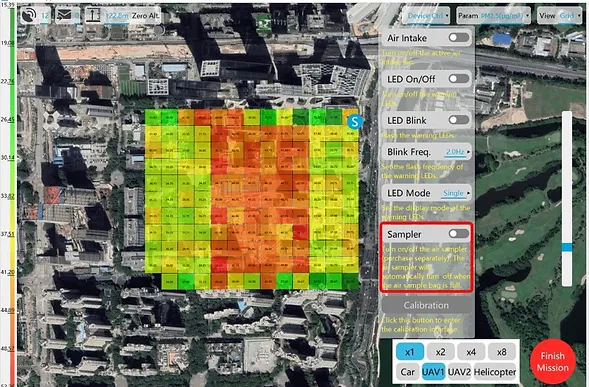This screenshot has width=589, height=387.
Task: Click the blue S marker on the map
Action: pos(355,122)
